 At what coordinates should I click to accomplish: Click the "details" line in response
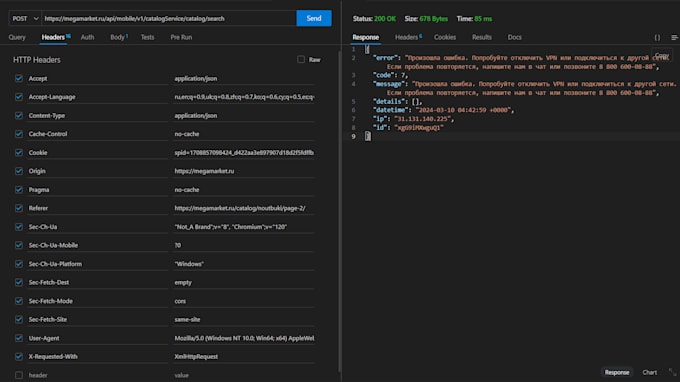coord(397,101)
